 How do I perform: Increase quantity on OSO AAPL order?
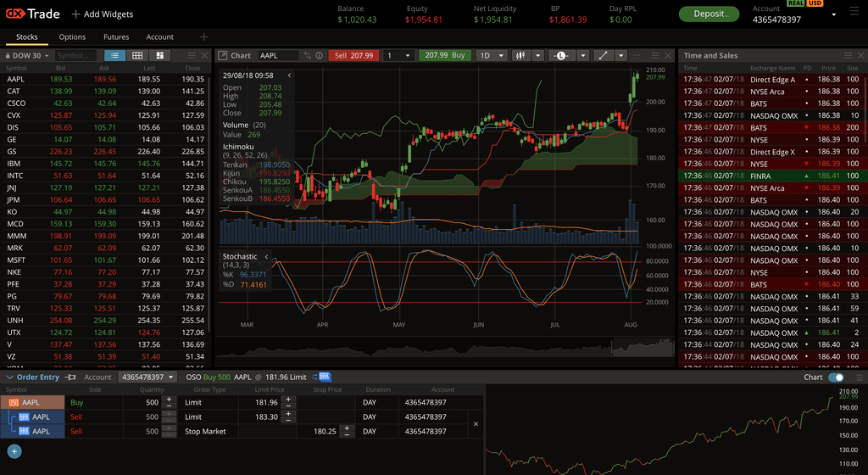click(169, 400)
